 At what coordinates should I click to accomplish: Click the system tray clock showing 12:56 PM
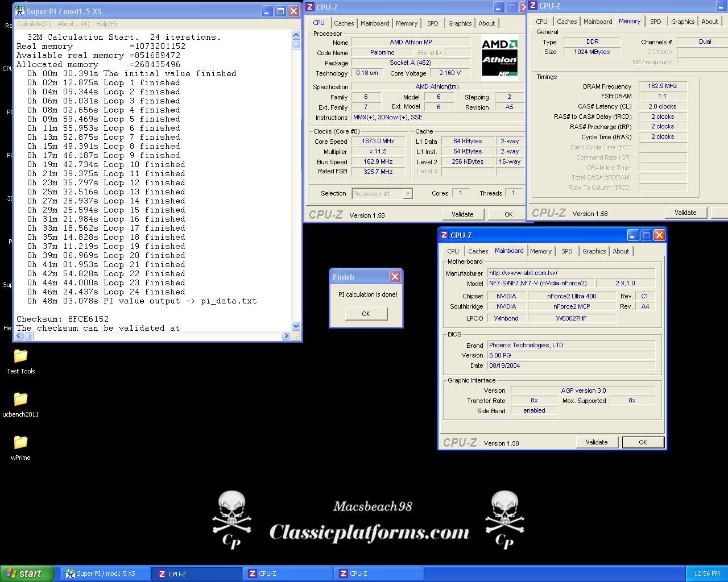[707, 573]
